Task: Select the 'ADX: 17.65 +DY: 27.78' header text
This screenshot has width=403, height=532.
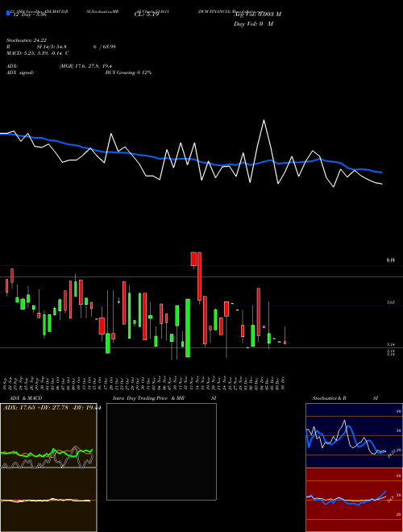Action: pyautogui.click(x=35, y=408)
